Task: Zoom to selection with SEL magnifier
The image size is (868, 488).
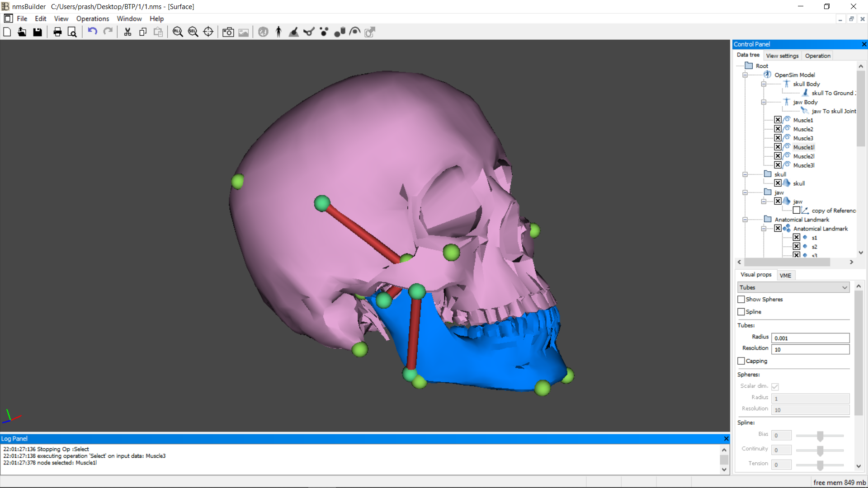Action: click(193, 32)
